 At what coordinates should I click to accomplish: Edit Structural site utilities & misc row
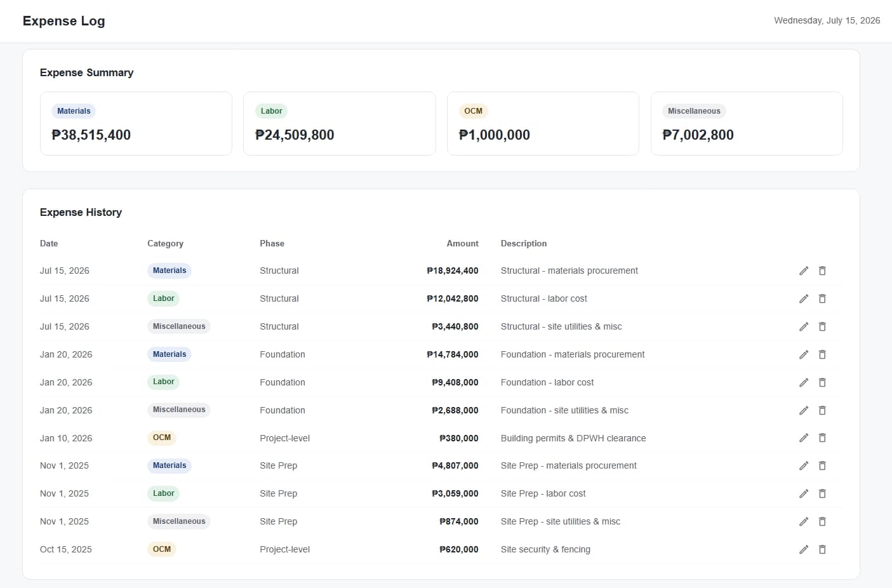click(x=804, y=326)
